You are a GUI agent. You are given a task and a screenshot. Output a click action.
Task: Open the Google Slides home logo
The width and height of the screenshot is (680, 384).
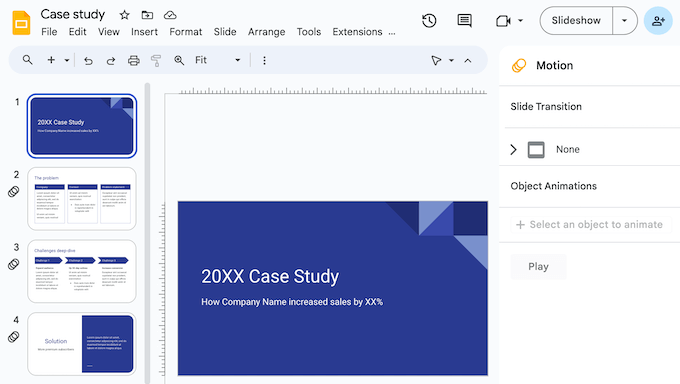click(x=21, y=23)
